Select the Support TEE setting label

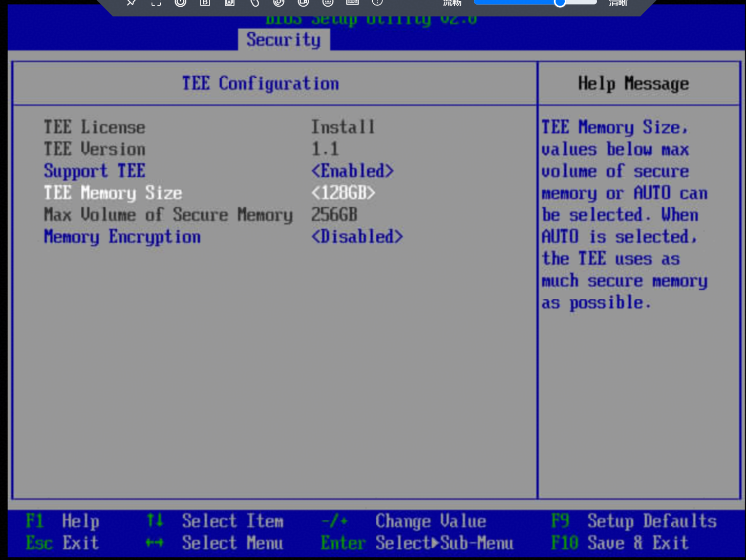coord(95,171)
